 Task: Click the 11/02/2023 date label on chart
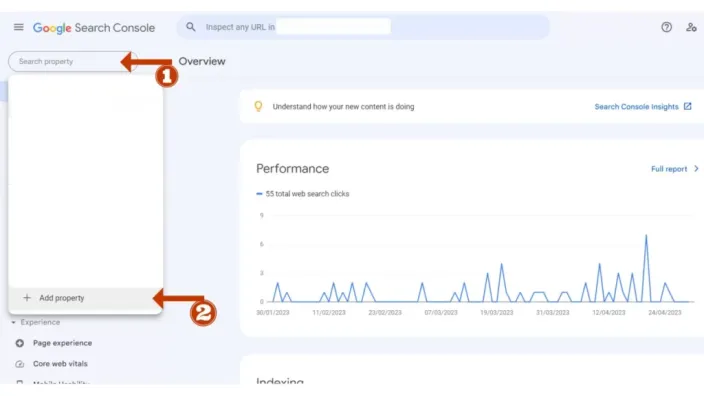pyautogui.click(x=329, y=312)
